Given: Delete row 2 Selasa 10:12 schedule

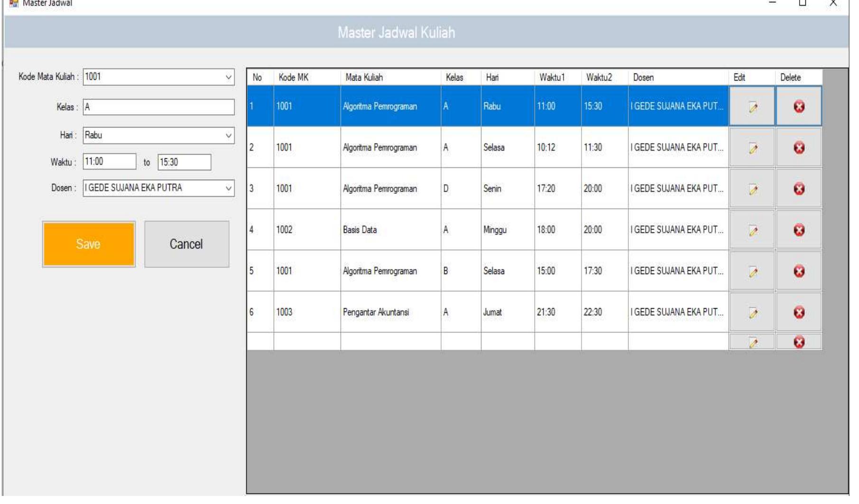Looking at the screenshot, I should coord(799,148).
